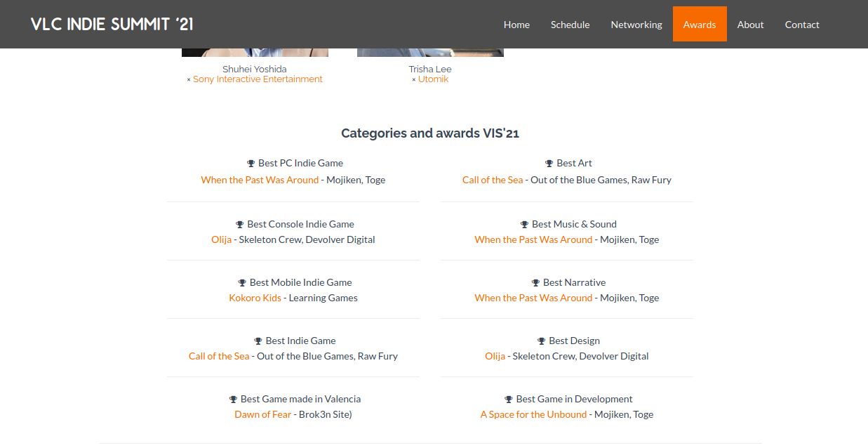Screen dimensions: 868x448
Task: Open the Networking page
Action: tap(636, 25)
